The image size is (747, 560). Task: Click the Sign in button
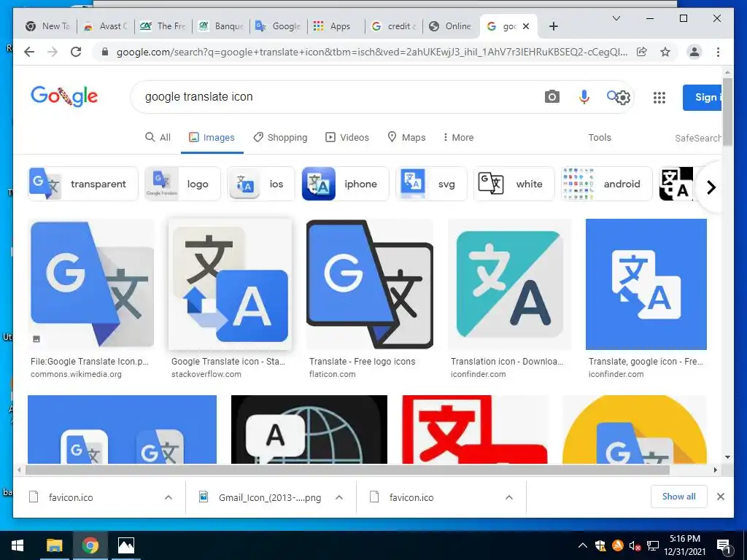(703, 97)
